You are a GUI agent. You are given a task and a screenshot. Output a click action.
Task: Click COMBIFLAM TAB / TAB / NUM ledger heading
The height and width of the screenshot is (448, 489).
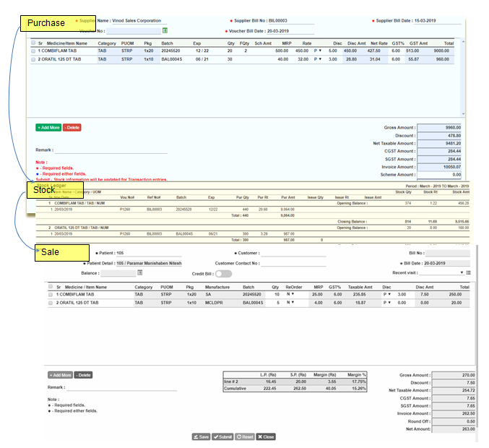point(79,204)
